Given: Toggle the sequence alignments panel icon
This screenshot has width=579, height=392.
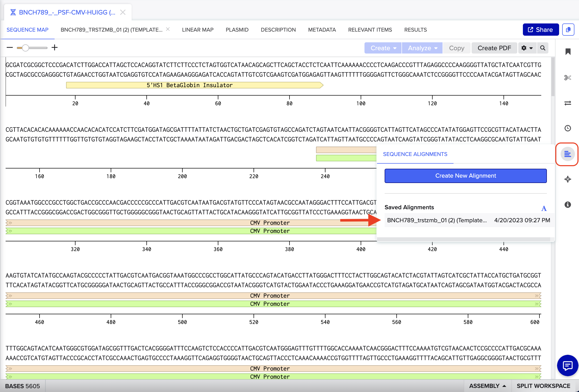Looking at the screenshot, I should pos(568,154).
